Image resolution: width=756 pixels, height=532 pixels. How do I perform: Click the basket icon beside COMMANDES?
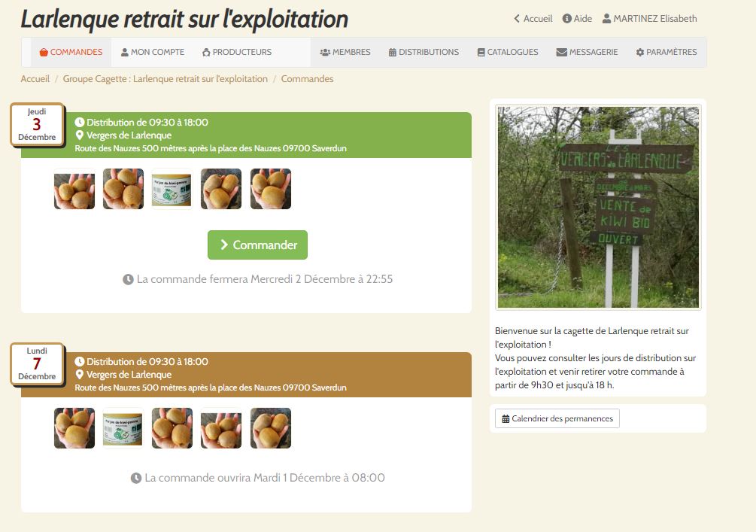click(44, 52)
